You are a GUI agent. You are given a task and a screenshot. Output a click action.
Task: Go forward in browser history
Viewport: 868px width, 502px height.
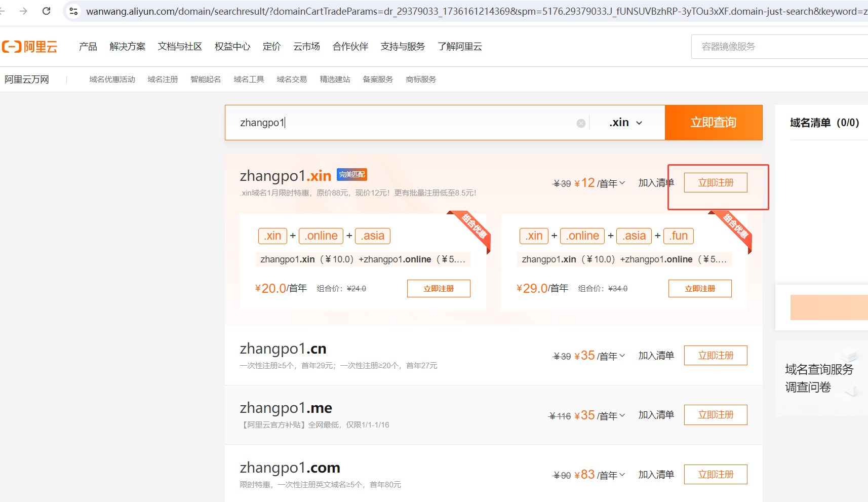[23, 11]
